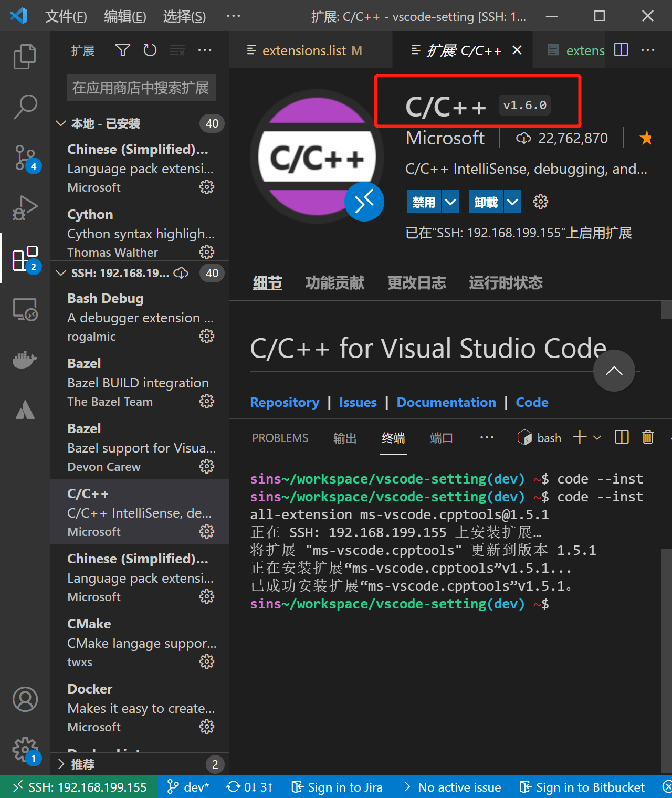Screen dimensions: 672x798
Task: Open the Remote Explorer view
Action: coord(25,309)
